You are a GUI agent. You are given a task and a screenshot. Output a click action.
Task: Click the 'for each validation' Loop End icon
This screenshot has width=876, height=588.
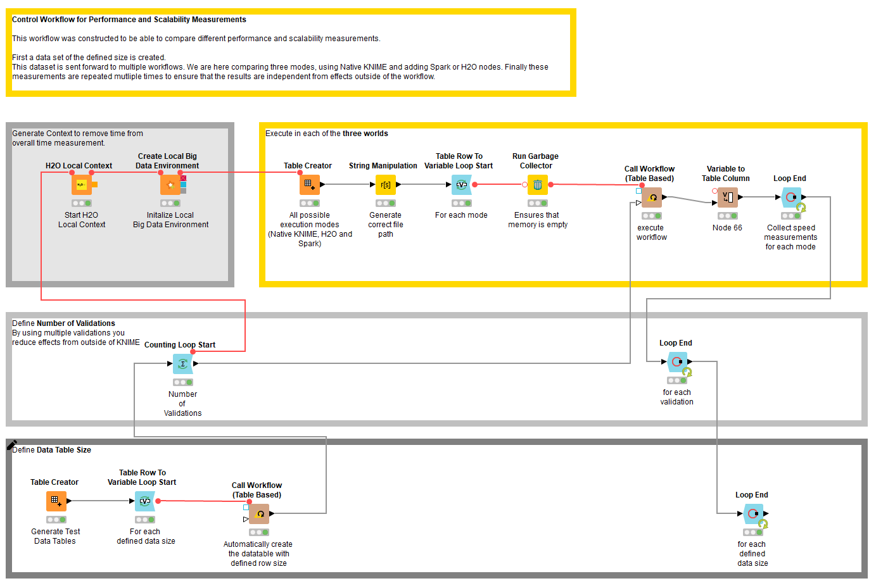coord(677,362)
